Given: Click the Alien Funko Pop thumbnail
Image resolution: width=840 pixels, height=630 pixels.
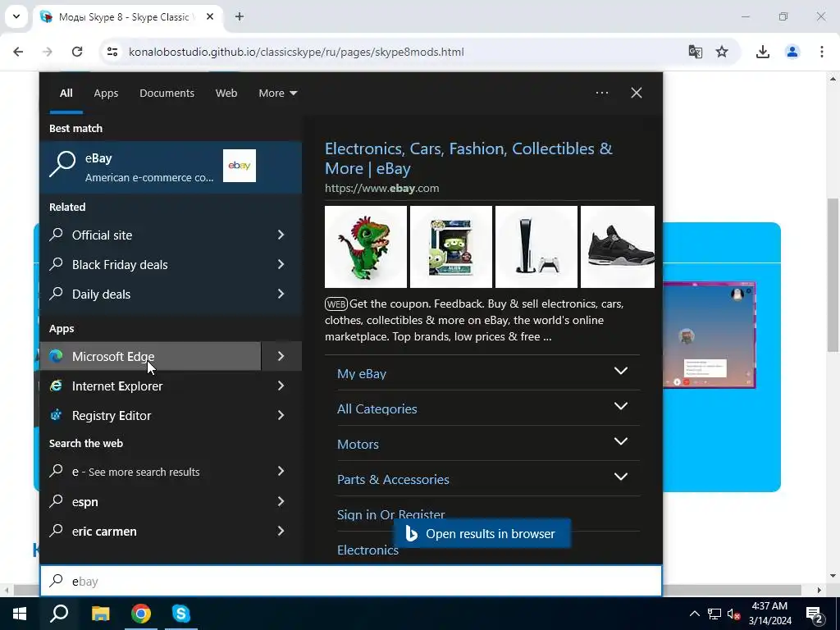Looking at the screenshot, I should [451, 247].
